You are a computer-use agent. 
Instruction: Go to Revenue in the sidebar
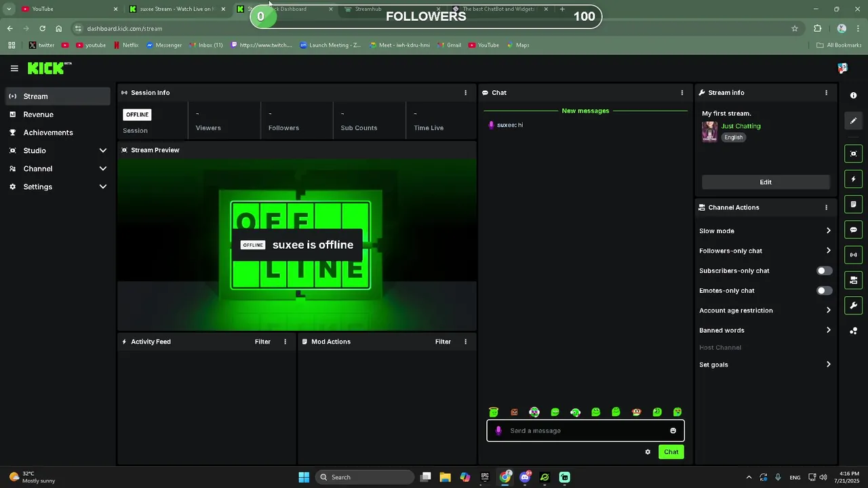[x=58, y=115]
